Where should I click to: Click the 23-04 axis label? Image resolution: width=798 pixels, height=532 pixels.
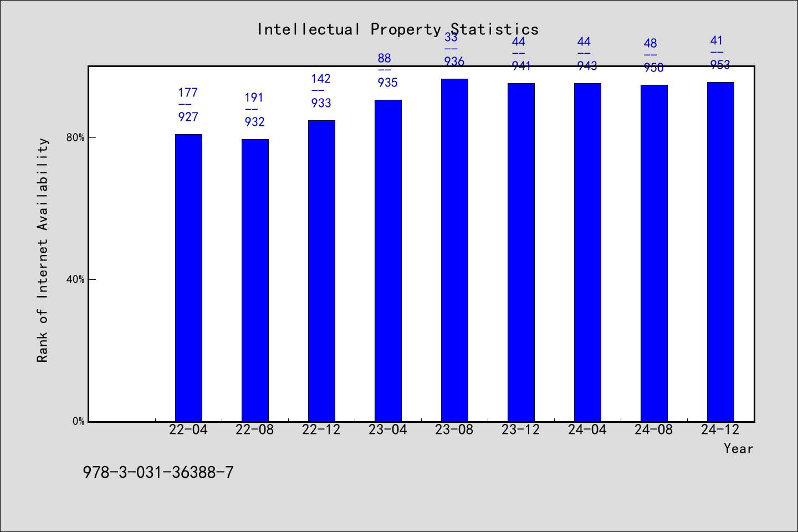(x=388, y=430)
